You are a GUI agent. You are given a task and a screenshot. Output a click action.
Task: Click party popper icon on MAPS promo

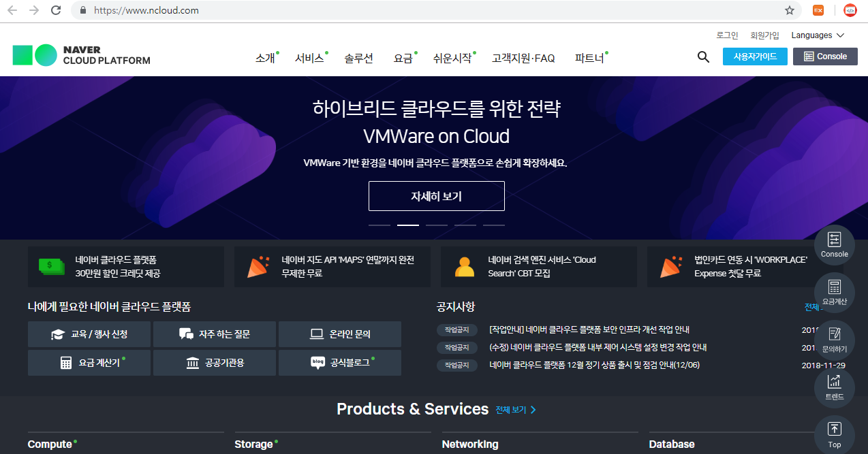(258, 266)
